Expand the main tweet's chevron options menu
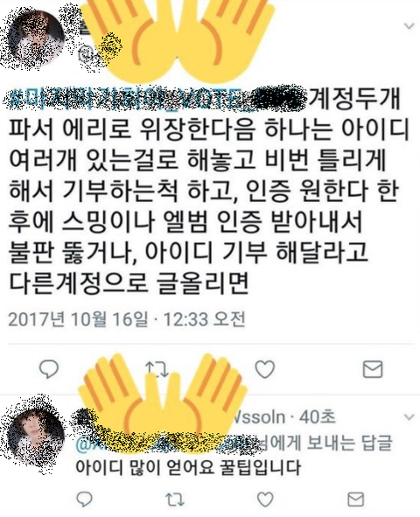 (409, 26)
